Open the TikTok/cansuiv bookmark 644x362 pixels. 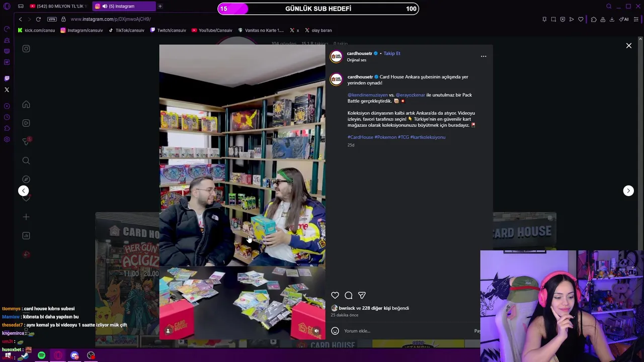pyautogui.click(x=126, y=30)
